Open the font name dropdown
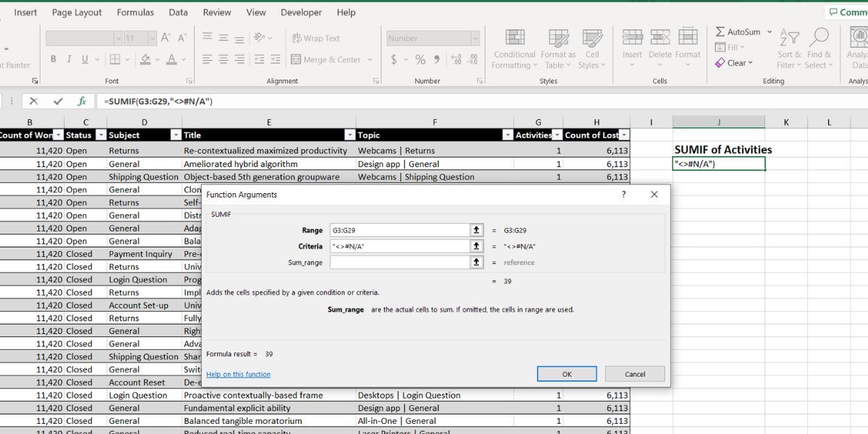 [x=118, y=38]
